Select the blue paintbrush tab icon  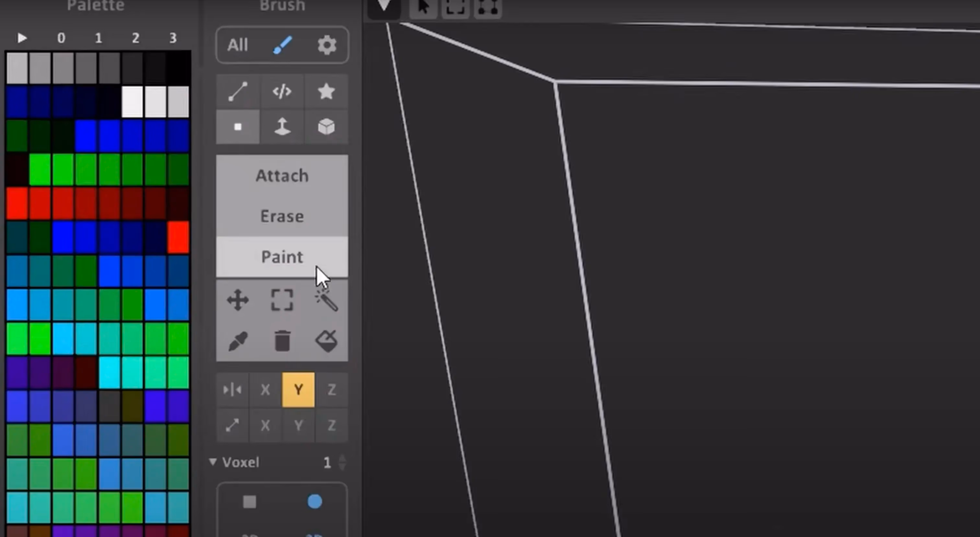[x=283, y=45]
